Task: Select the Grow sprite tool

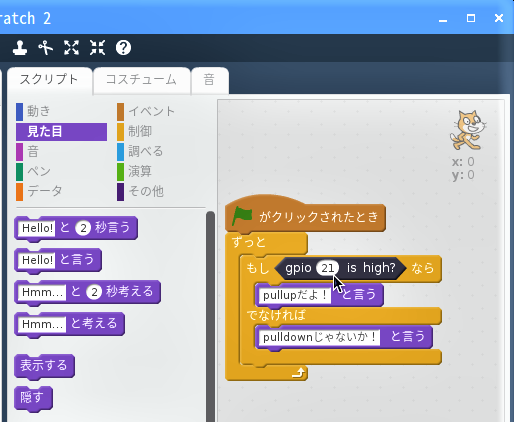Action: tap(71, 48)
